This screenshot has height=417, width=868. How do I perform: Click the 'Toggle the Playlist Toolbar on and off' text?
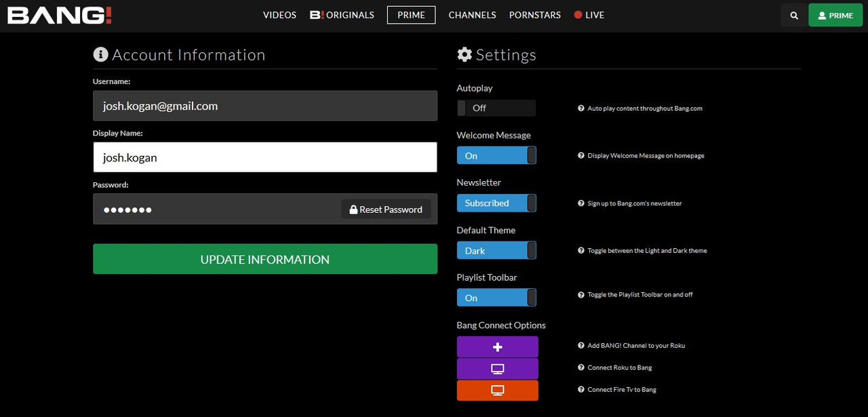640,295
